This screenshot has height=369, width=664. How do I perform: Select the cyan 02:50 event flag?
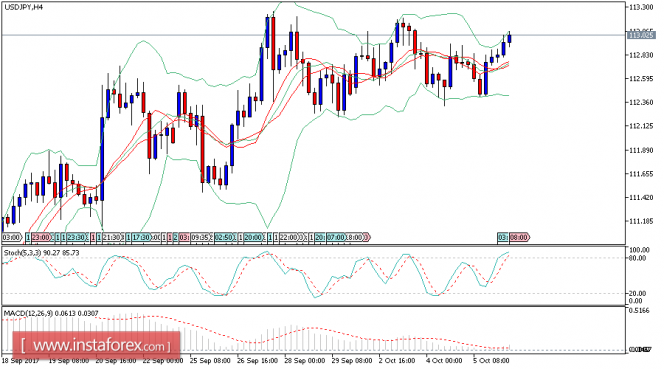click(x=223, y=237)
